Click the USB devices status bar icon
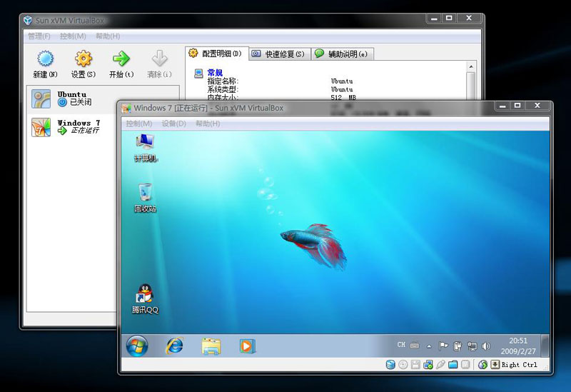 (440, 365)
